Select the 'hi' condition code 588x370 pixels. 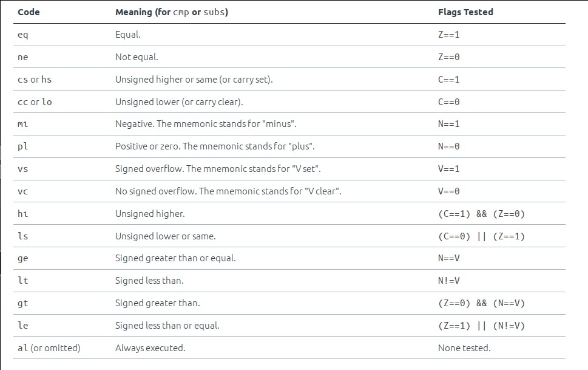point(23,213)
